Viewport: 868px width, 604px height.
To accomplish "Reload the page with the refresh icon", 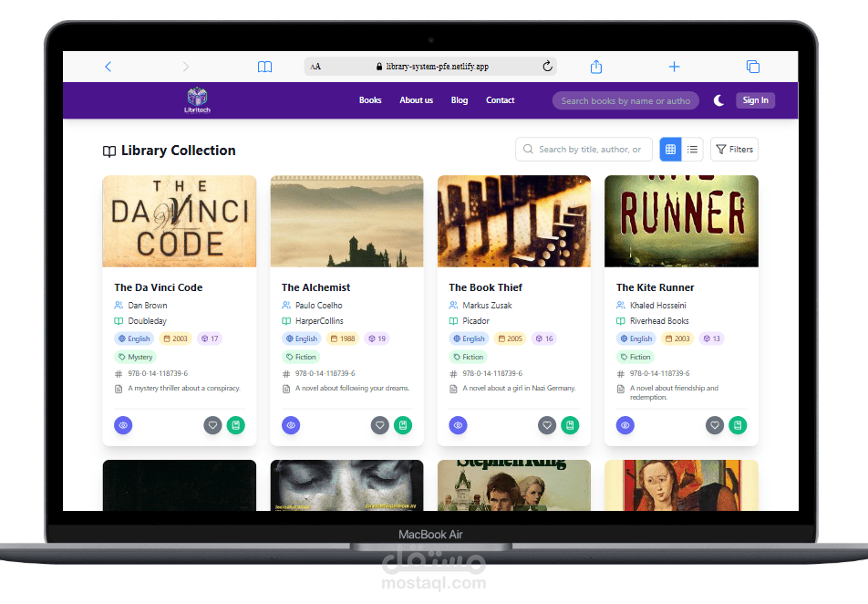I will [x=547, y=66].
